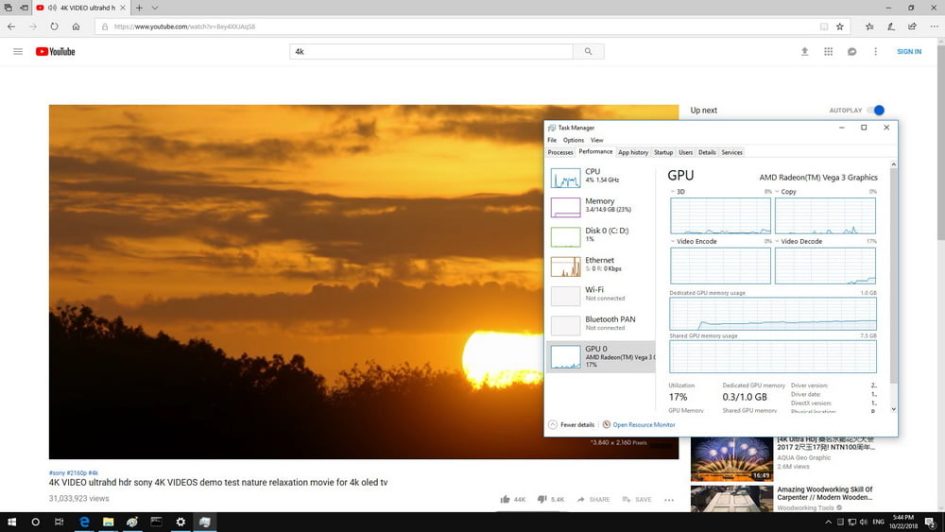Expand the Video Decode graph dropdown
Image resolution: width=945 pixels, height=532 pixels.
(x=779, y=241)
